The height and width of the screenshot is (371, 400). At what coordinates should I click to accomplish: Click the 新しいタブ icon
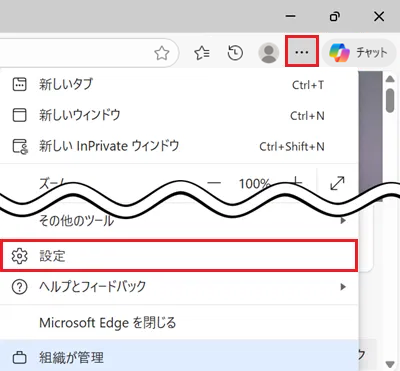[19, 84]
